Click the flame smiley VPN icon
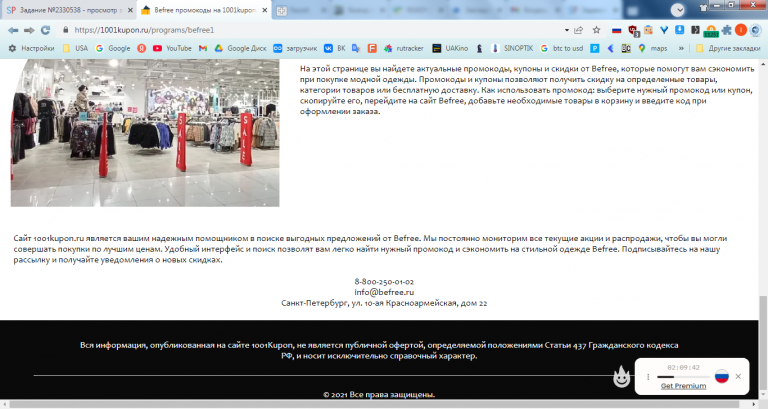Viewport: 768px width, 409px height. click(622, 376)
